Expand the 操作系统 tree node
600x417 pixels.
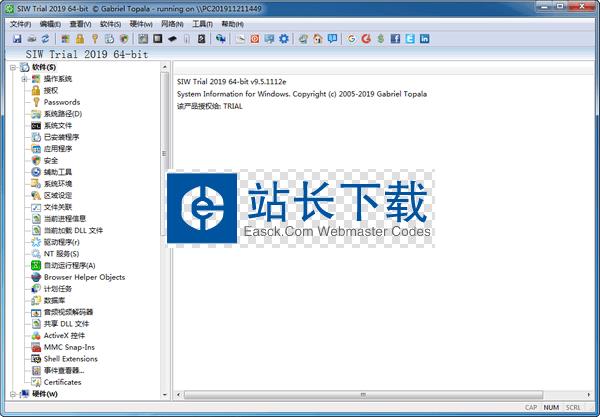23,78
